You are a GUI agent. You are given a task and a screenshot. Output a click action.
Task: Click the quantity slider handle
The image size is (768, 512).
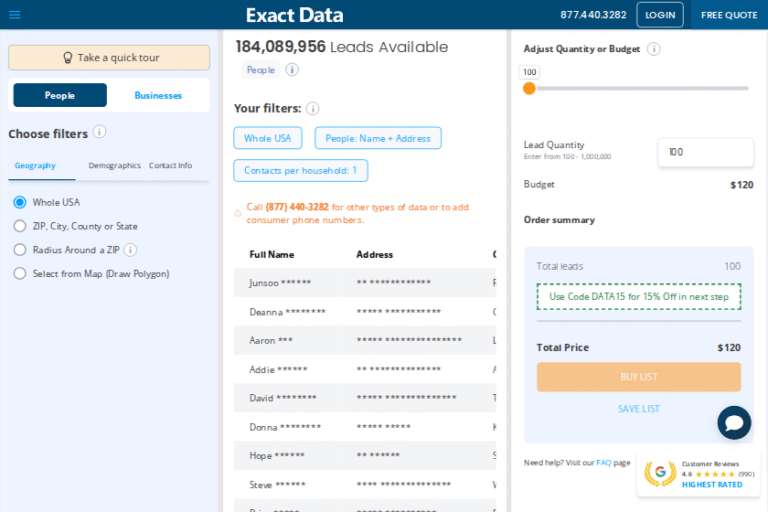(x=529, y=88)
